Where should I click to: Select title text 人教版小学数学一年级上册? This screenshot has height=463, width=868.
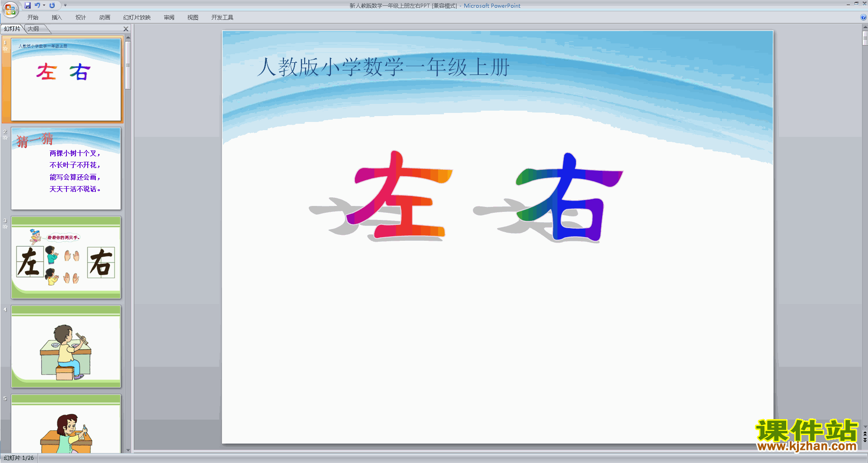(x=383, y=67)
